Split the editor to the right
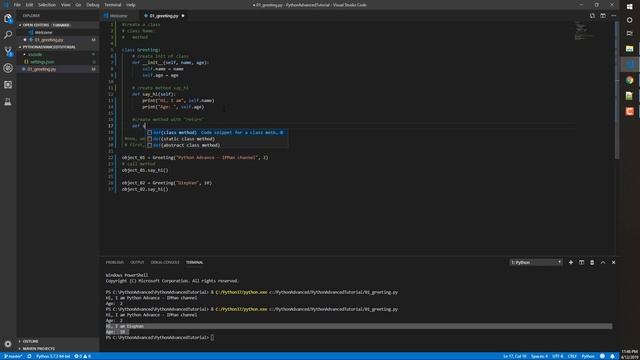The image size is (640, 360). tap(603, 16)
